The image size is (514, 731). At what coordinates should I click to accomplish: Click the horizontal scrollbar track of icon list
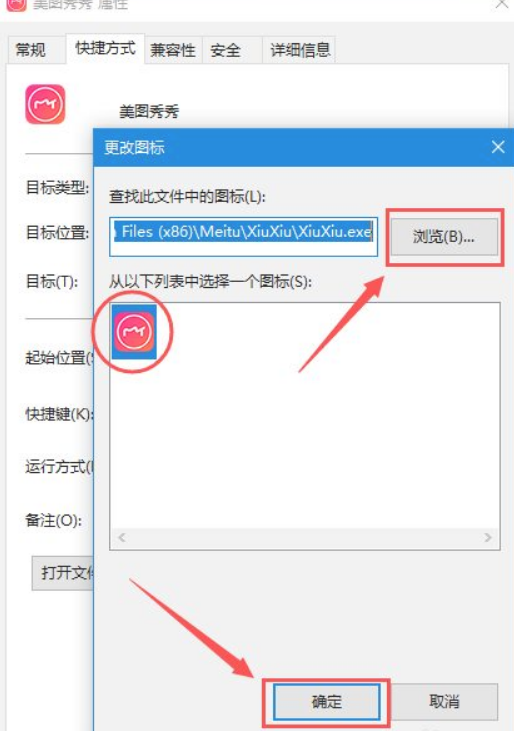click(x=305, y=538)
